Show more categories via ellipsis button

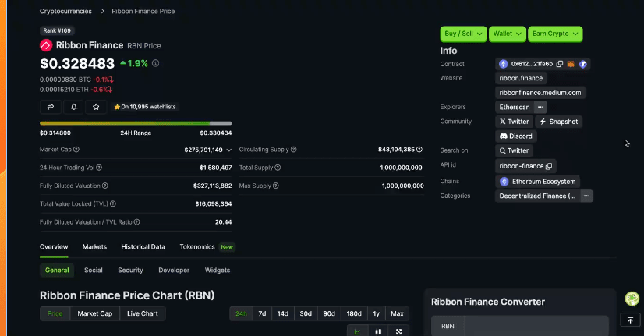pos(586,196)
